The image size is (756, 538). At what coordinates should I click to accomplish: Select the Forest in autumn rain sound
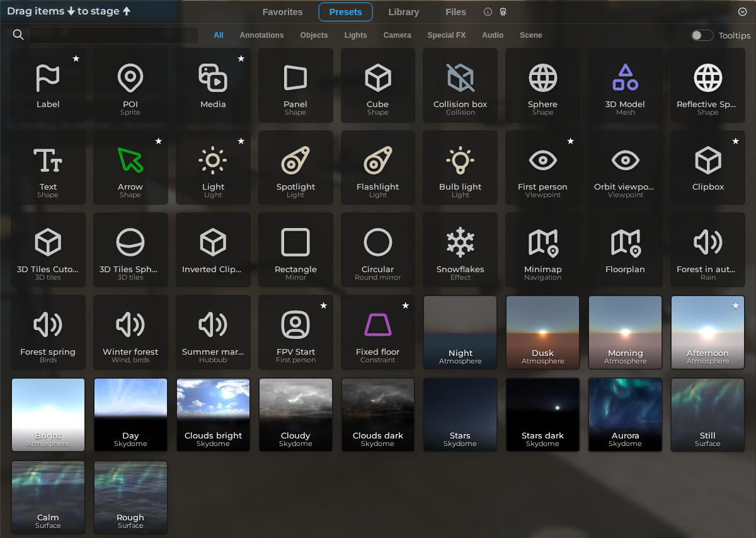(x=707, y=250)
